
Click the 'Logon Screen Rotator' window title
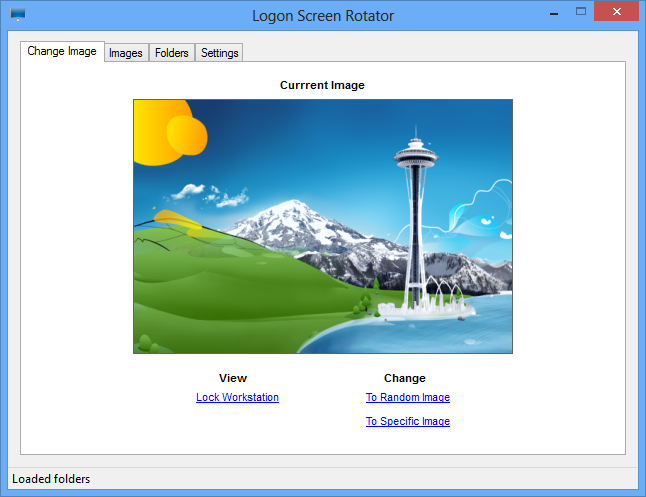(323, 16)
